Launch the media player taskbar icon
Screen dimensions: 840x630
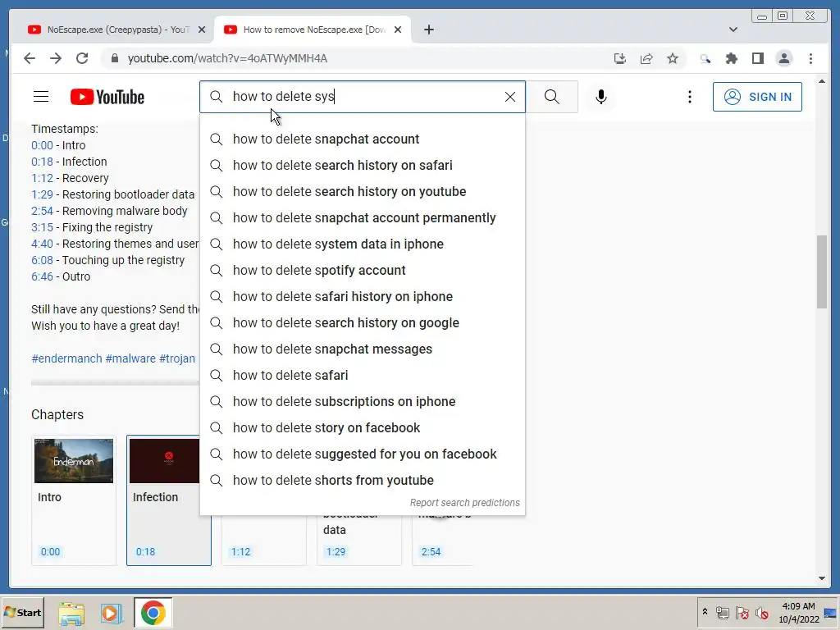tap(111, 613)
